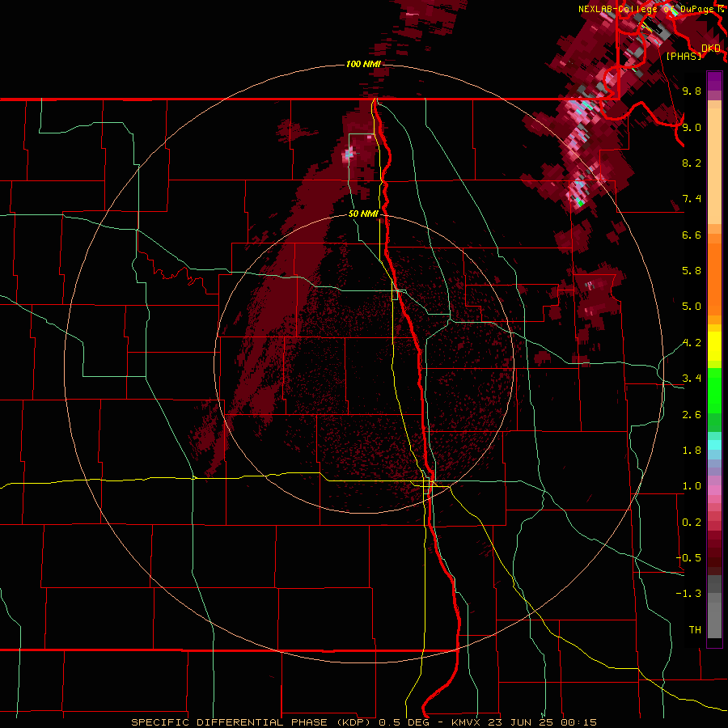
Task: Click the 2.6 value on the color scale
Action: pos(692,415)
